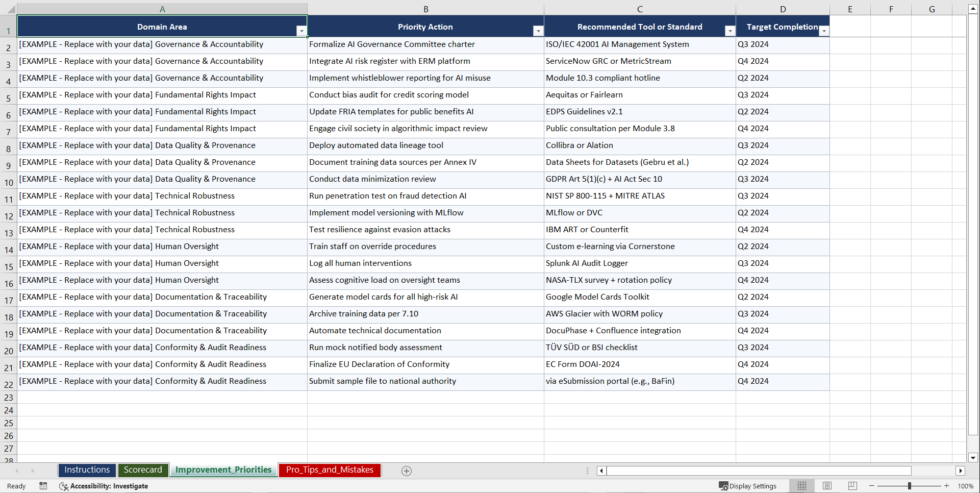The width and height of the screenshot is (980, 493).
Task: Click the previous-sheet navigation arrow
Action: coord(18,471)
